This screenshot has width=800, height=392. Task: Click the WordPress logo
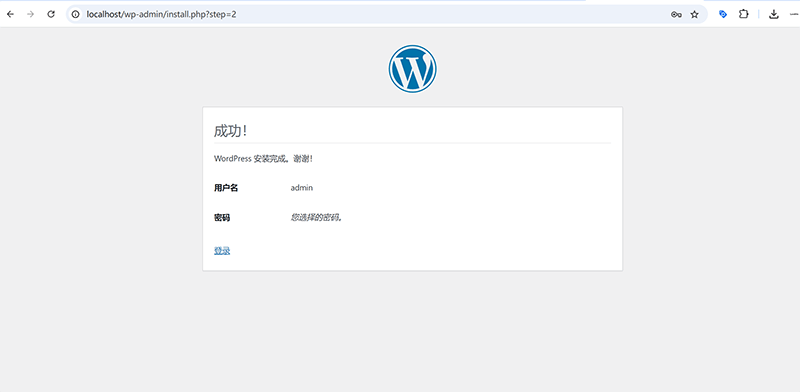coord(412,69)
